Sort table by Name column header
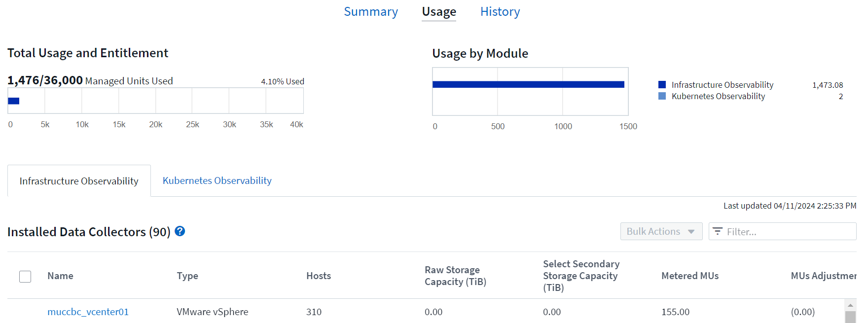This screenshot has height=323, width=868. click(x=60, y=276)
